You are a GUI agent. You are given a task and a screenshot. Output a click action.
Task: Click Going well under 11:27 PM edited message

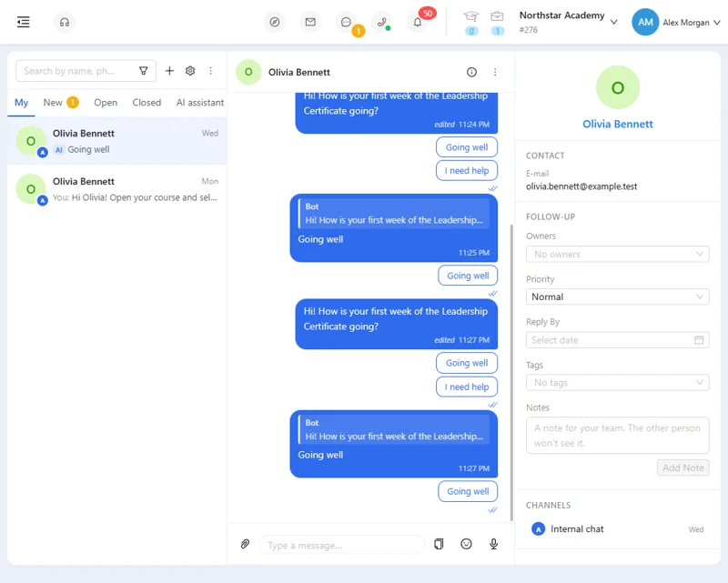467,363
